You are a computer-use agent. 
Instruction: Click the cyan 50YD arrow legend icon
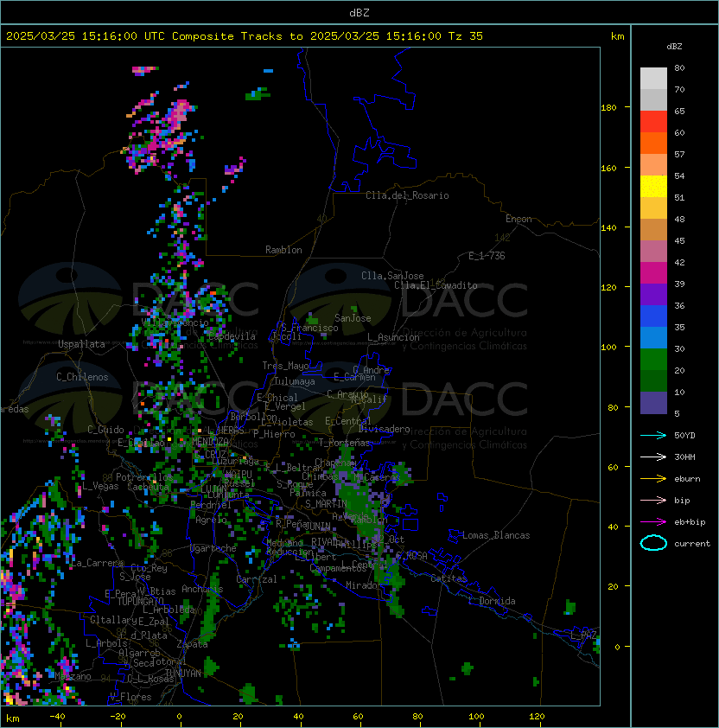point(653,435)
